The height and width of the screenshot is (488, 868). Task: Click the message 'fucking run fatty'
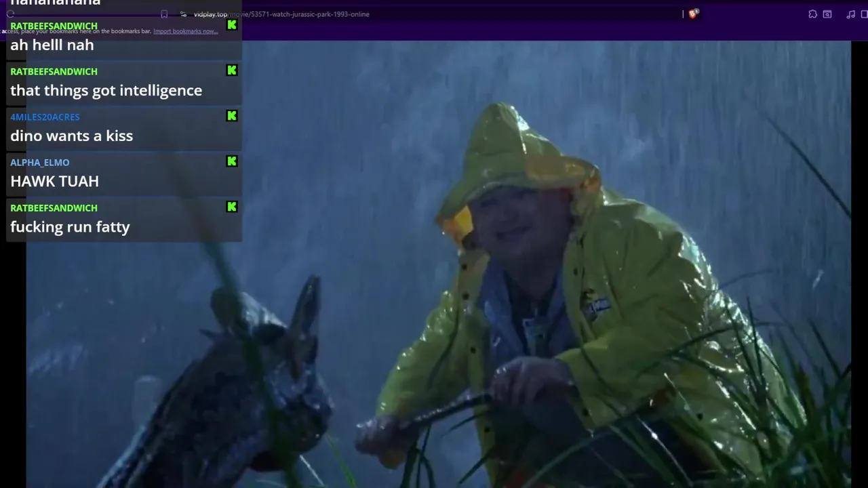70,227
